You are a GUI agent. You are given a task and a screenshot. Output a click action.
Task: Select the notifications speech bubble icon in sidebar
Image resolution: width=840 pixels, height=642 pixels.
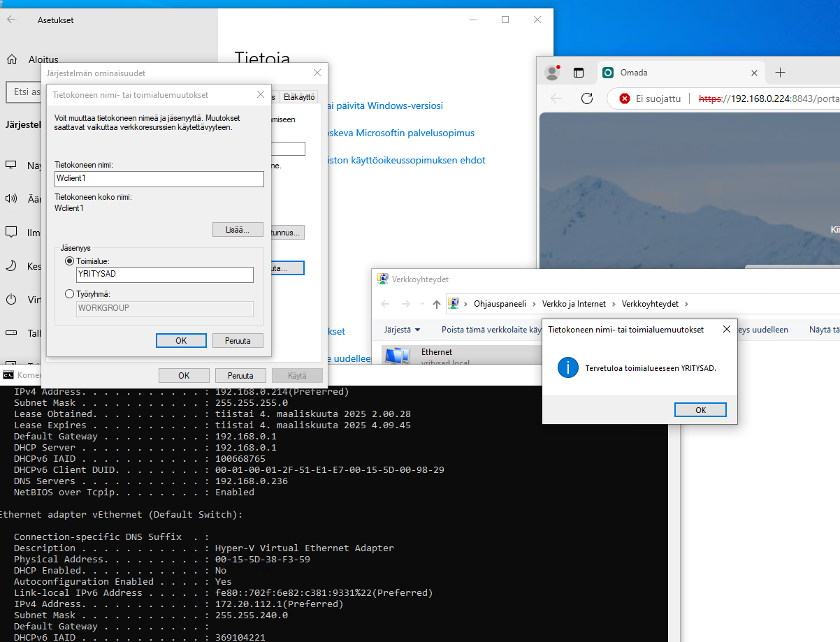pos(11,232)
